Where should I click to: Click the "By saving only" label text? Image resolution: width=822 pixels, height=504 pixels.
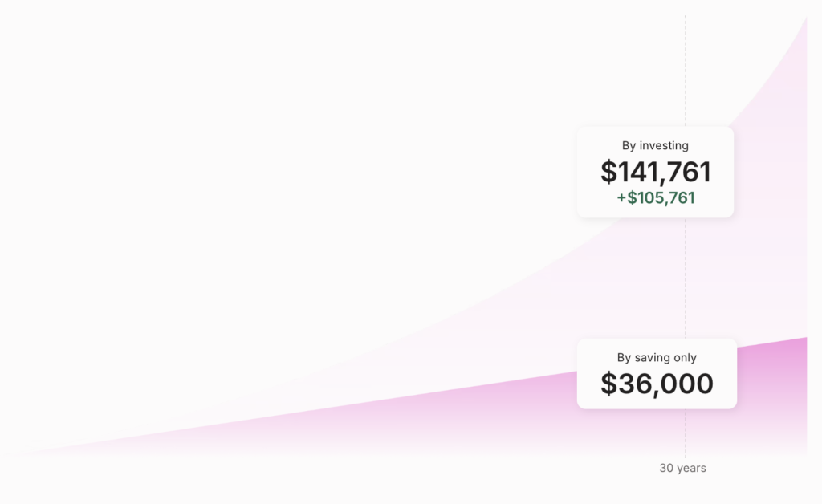(656, 358)
